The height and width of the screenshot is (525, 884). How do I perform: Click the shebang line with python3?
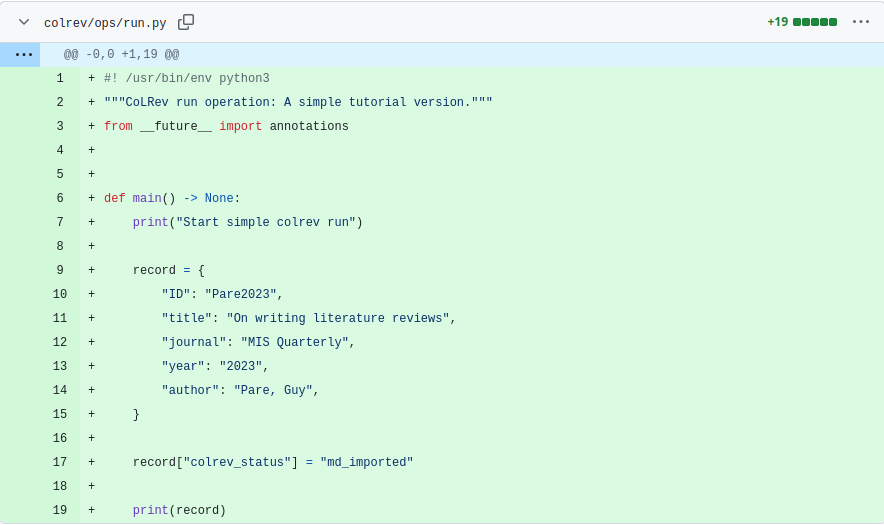pos(186,79)
